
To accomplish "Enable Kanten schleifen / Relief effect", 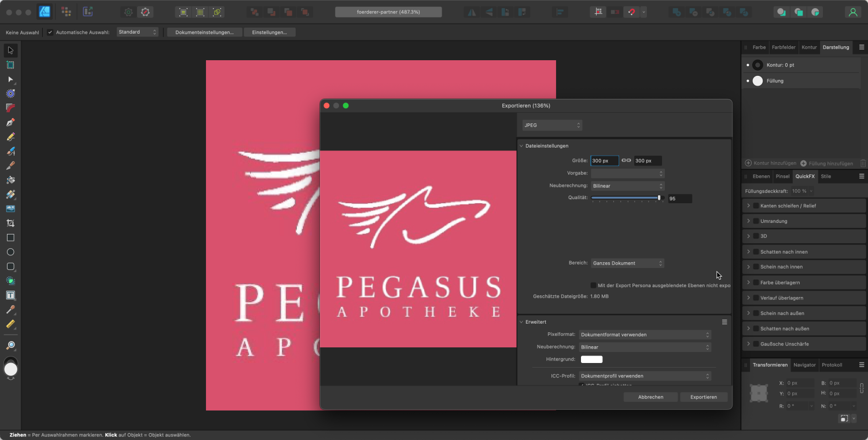I will tap(756, 206).
